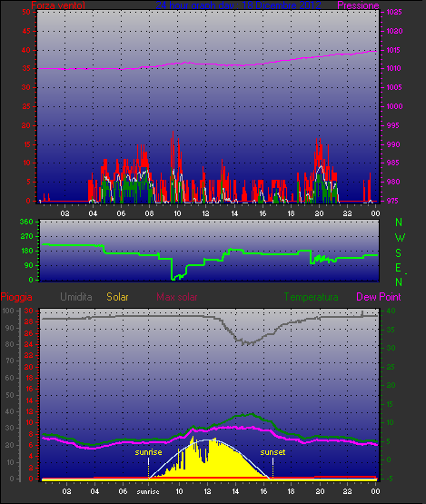Click the wind gust peak near 10 hours

(x=173, y=135)
